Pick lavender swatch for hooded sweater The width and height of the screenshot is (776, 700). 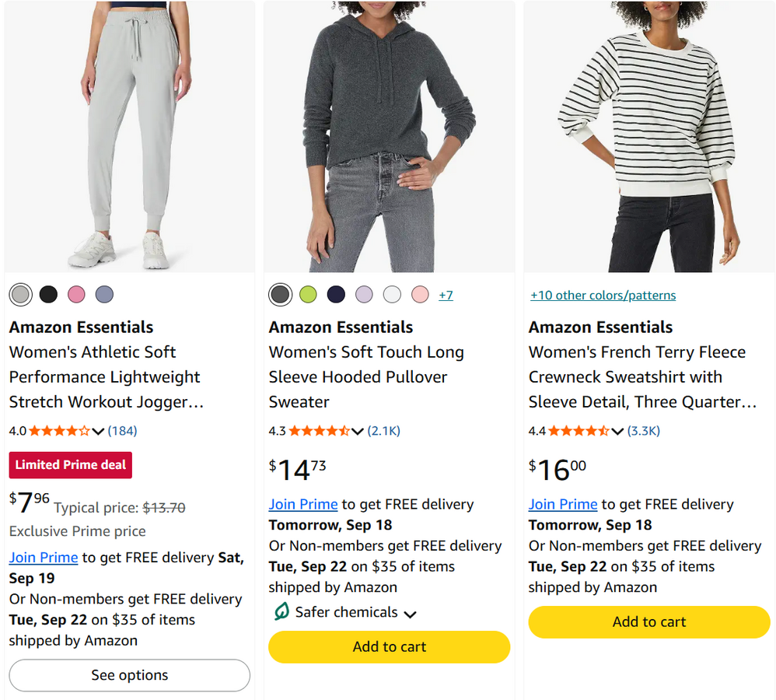click(x=364, y=295)
